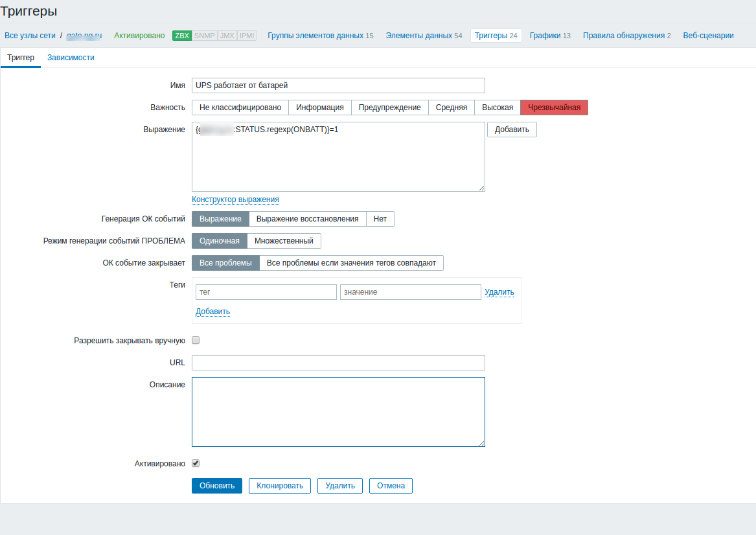Click the "Обновить" button

coord(216,485)
